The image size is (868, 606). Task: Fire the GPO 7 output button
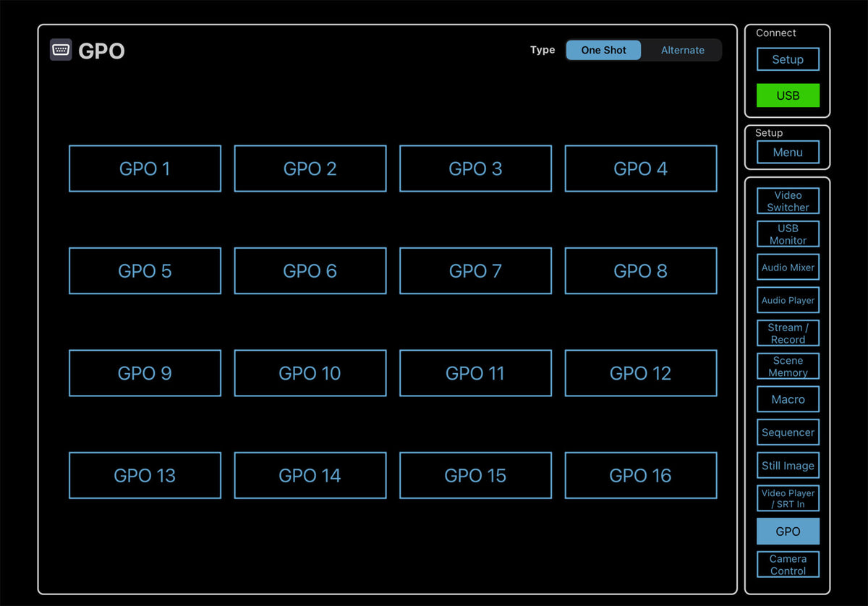pyautogui.click(x=475, y=271)
